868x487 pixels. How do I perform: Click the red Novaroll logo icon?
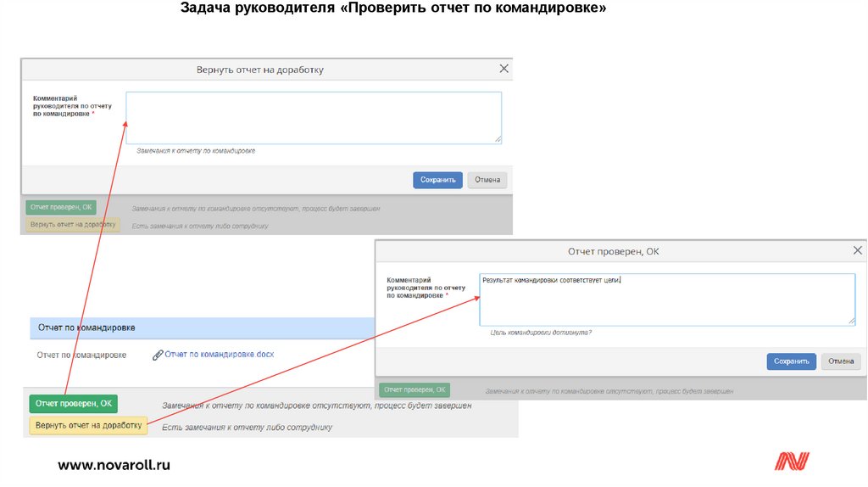click(x=792, y=461)
